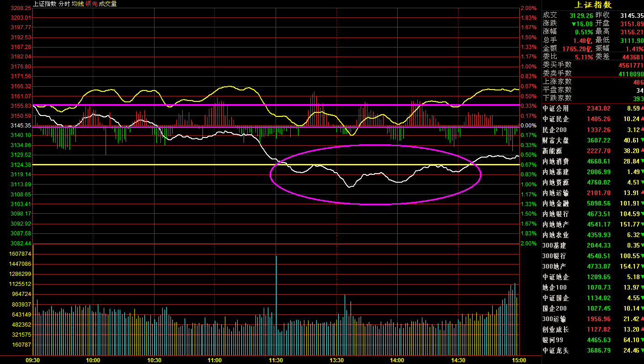Click the red up arrow beside 中证公用
The image size is (644, 364).
coord(642,108)
